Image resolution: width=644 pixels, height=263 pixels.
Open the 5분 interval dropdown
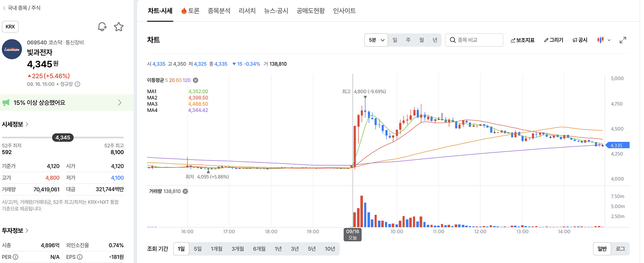[376, 40]
